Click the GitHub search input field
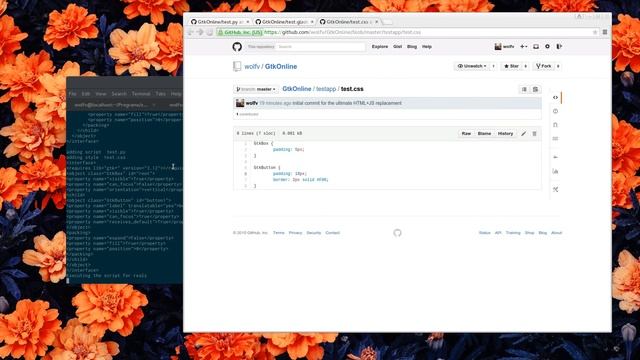The width and height of the screenshot is (640, 360). point(320,47)
